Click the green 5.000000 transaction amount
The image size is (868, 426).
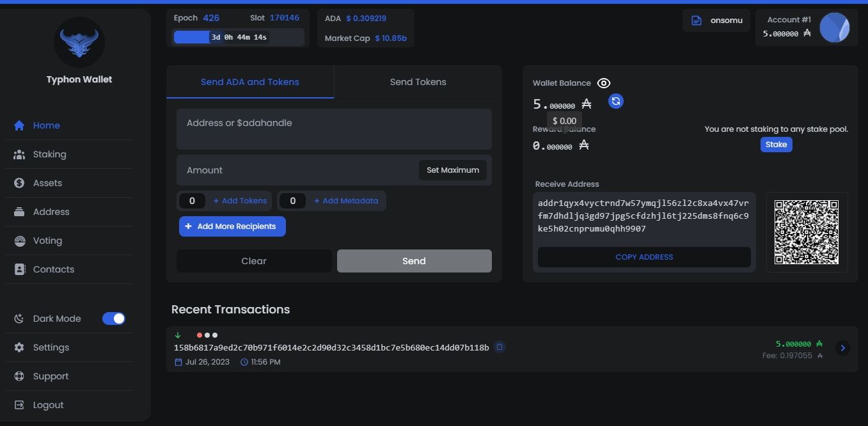793,344
